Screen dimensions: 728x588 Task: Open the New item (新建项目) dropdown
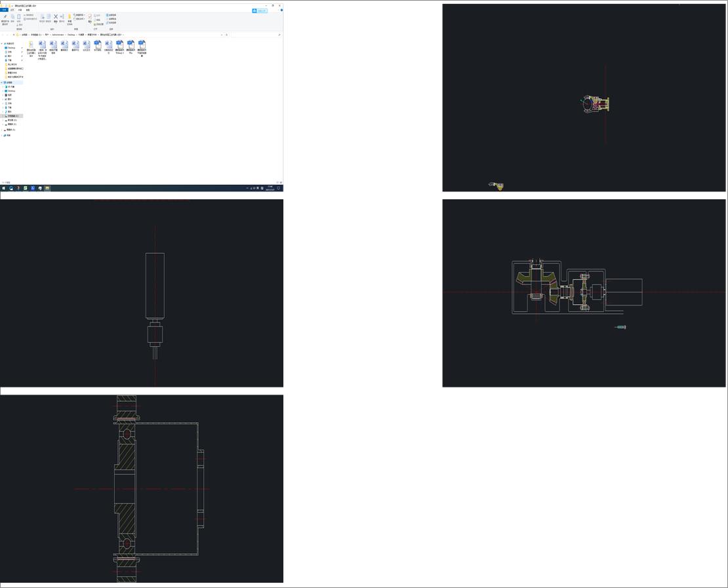[79, 14]
